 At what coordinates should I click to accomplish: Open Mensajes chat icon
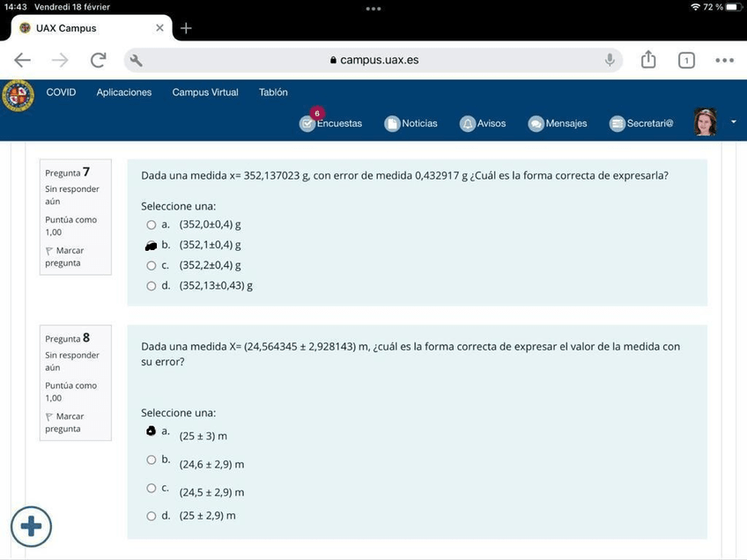pyautogui.click(x=536, y=124)
